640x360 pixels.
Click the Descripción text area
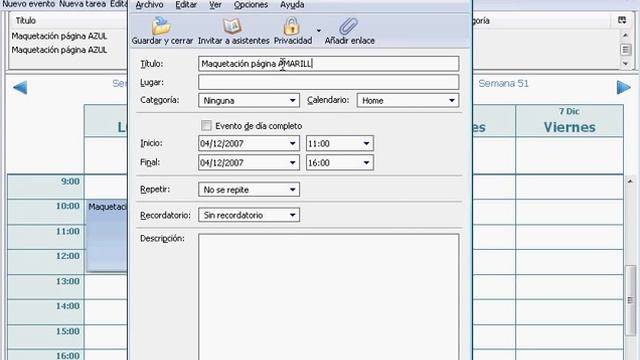pyautogui.click(x=329, y=297)
